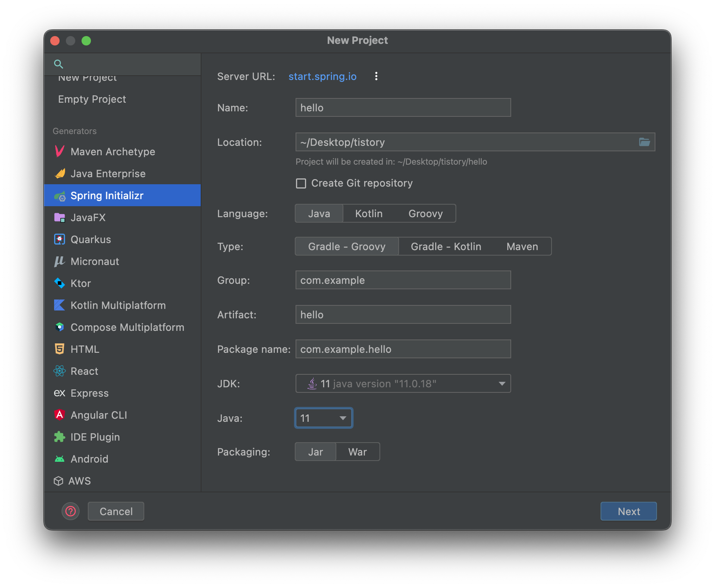
Task: Click the search magnifier icon in sidebar
Action: (58, 64)
